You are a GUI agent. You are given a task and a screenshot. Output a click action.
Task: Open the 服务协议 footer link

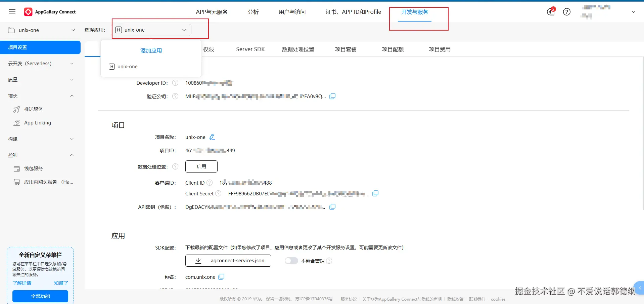[x=349, y=299]
